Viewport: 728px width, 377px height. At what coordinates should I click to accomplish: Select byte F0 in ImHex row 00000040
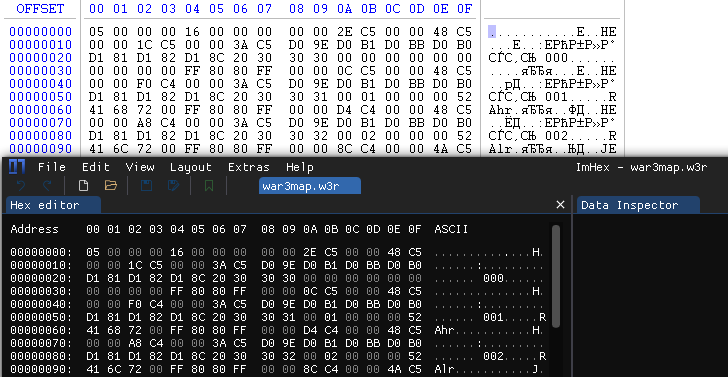tap(135, 305)
